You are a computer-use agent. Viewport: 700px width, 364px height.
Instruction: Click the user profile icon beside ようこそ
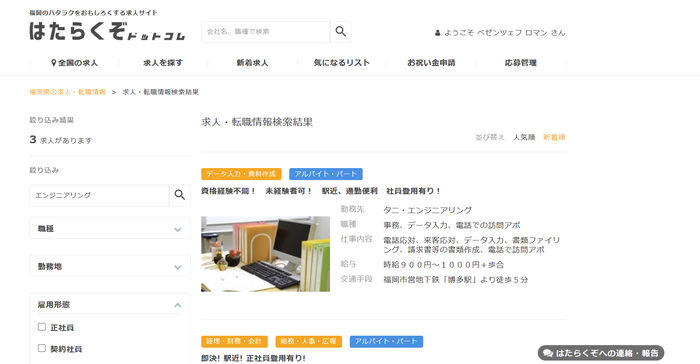click(438, 33)
